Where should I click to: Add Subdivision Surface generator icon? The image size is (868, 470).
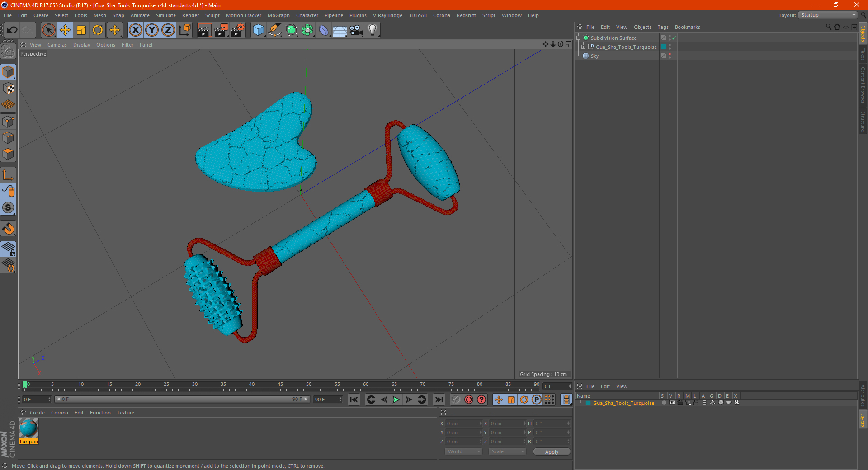(291, 30)
